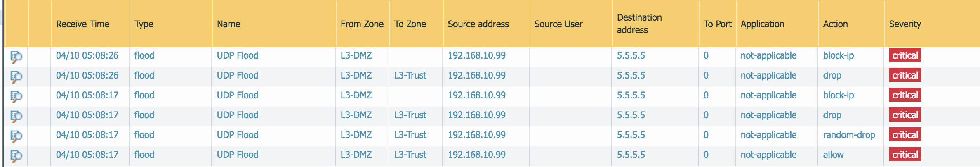Image resolution: width=980 pixels, height=167 pixels.
Task: Click the allow action link
Action: click(833, 155)
